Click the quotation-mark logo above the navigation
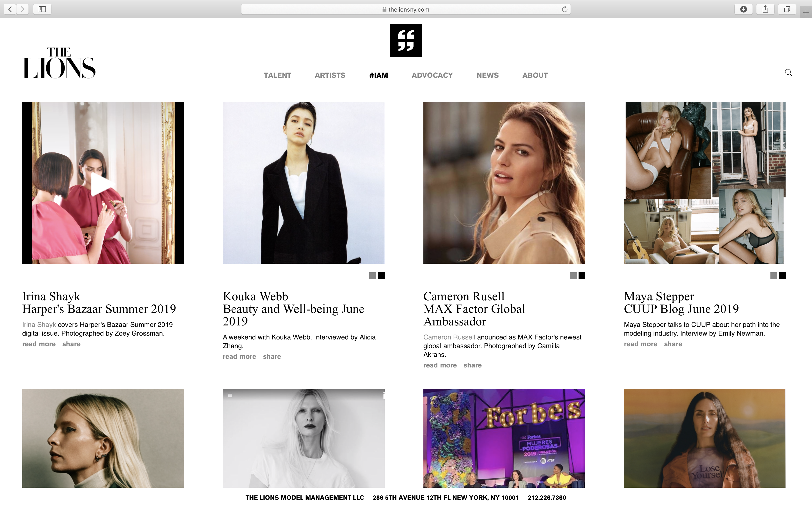 click(406, 40)
